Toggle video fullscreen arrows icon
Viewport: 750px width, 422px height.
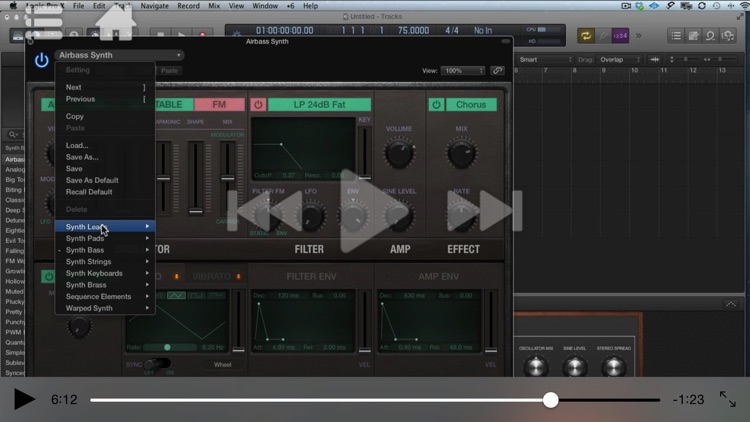728,399
